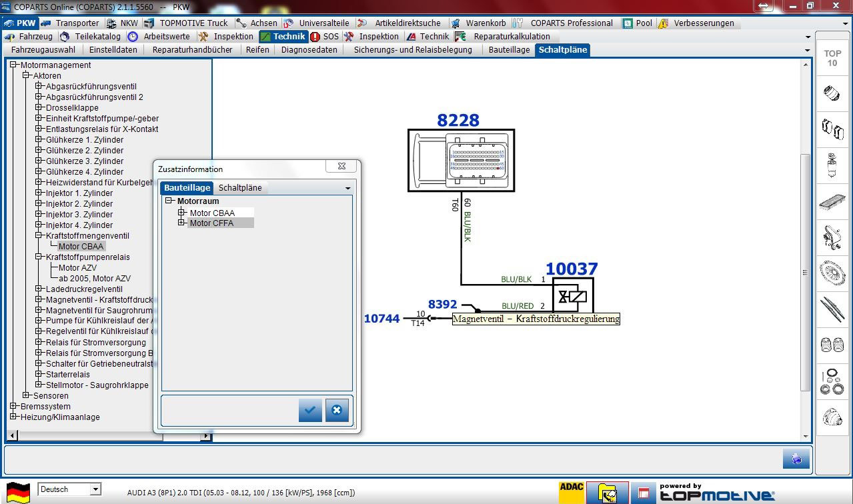Cancel Zusatzinformation dialog with X button

pos(337,410)
